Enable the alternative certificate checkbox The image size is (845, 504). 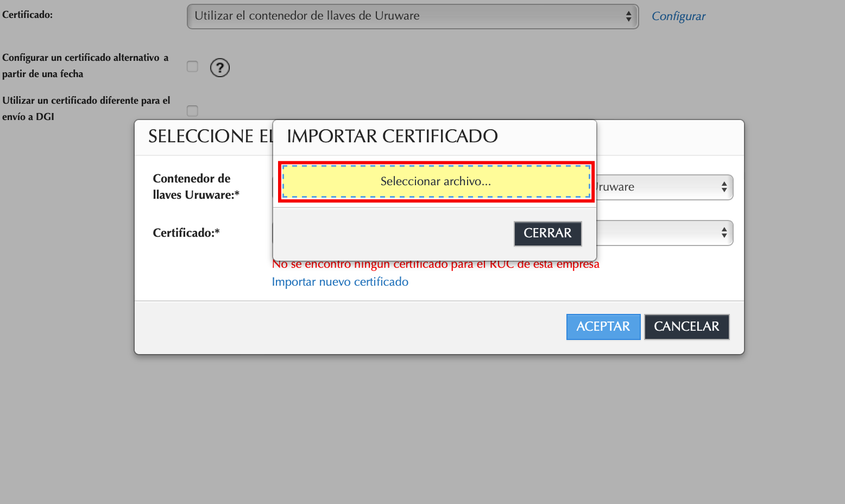pos(192,66)
